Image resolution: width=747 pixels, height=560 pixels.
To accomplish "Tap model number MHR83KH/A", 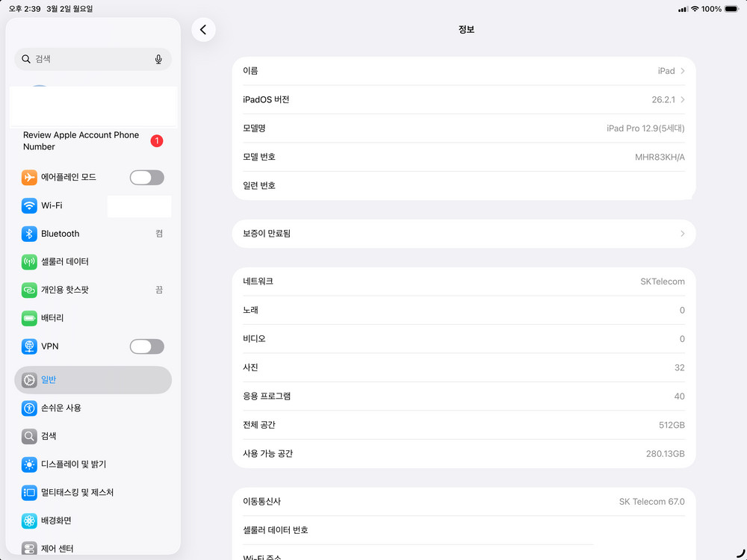I will point(660,157).
